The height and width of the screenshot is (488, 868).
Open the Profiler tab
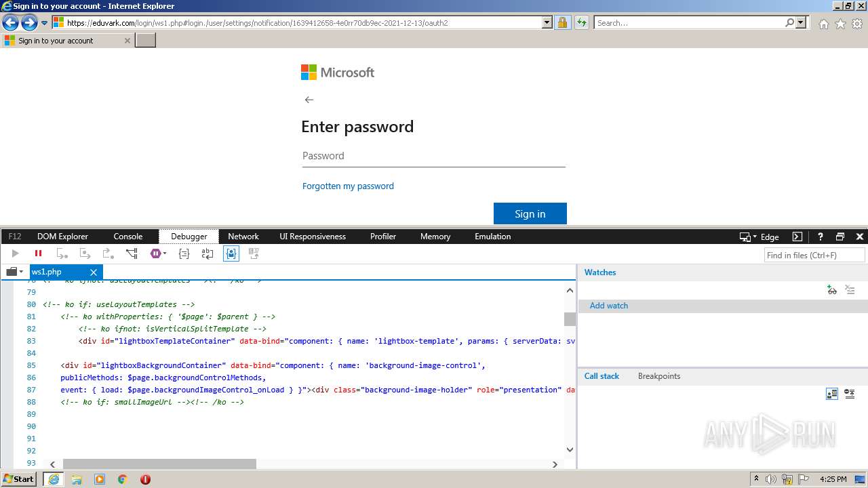[383, 237]
